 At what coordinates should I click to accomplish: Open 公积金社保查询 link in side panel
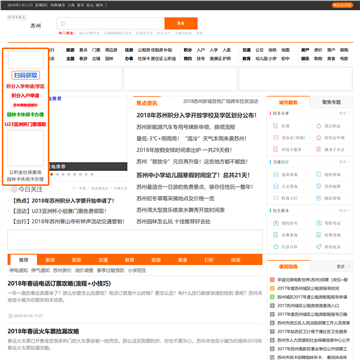(x=26, y=172)
